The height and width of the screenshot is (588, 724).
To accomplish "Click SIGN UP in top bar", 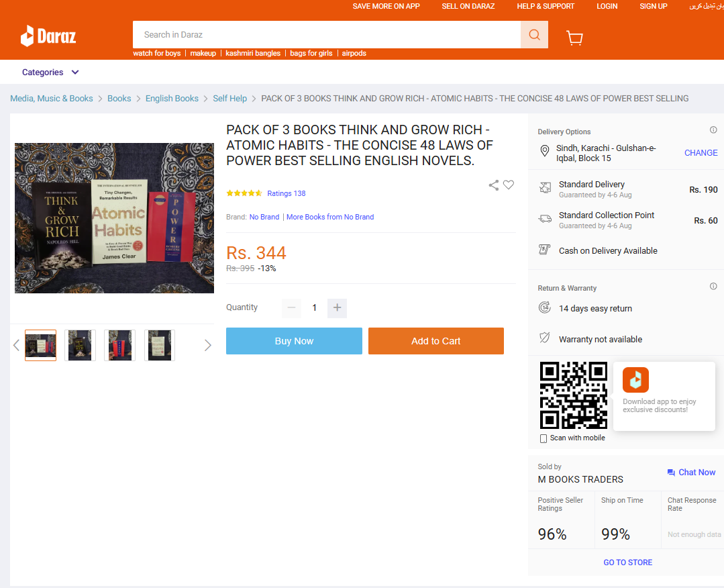I will click(654, 6).
